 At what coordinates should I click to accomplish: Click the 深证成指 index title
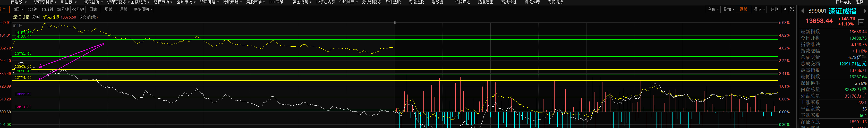[842, 11]
